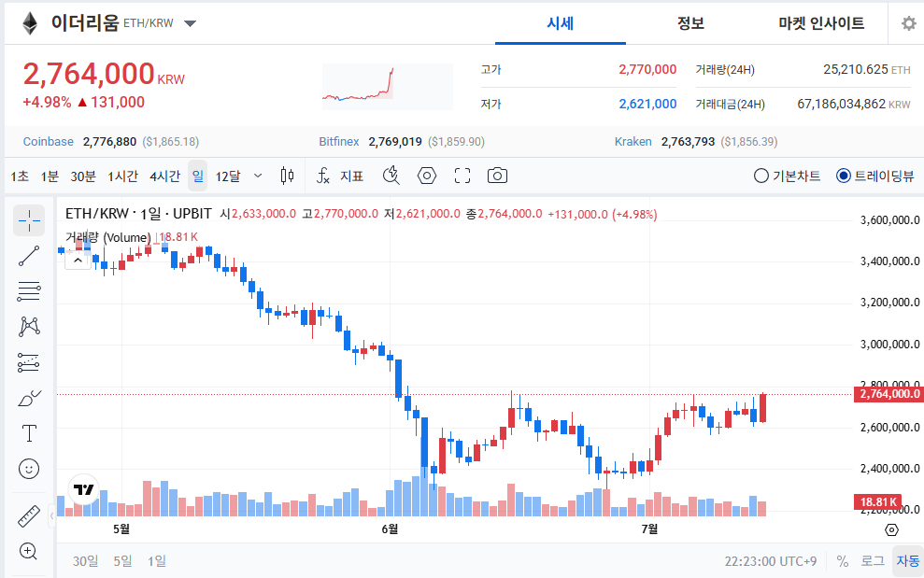Click the 25,210.625 ETH volume value
The width and height of the screenshot is (924, 578).
(866, 69)
